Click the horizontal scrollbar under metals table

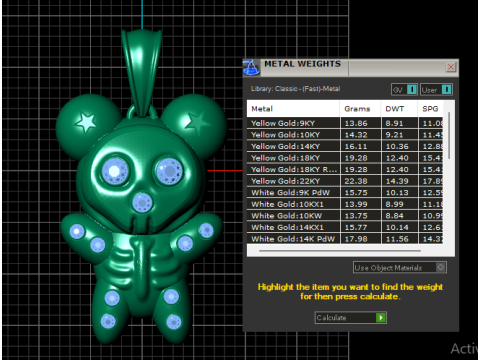pyautogui.click(x=340, y=250)
